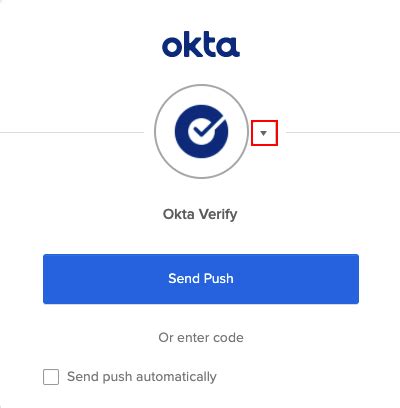Open the factor selection dropdown arrow

pyautogui.click(x=264, y=133)
